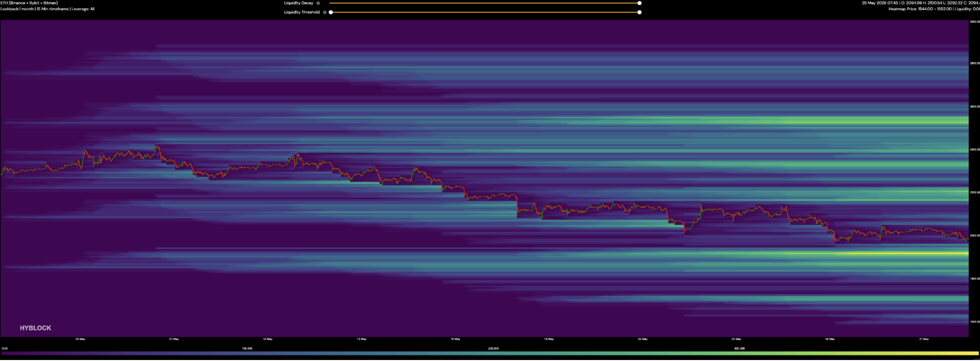Click the 28 May date label
This screenshot has width=980, height=361.
830,339
